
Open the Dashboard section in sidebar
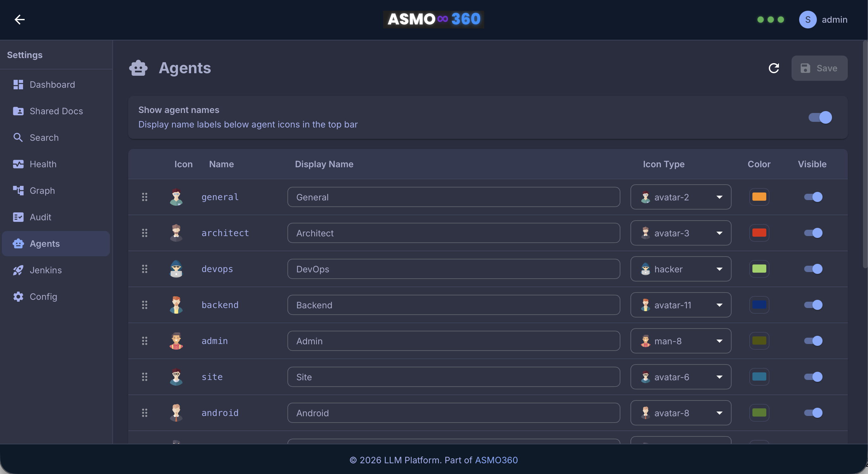point(52,85)
